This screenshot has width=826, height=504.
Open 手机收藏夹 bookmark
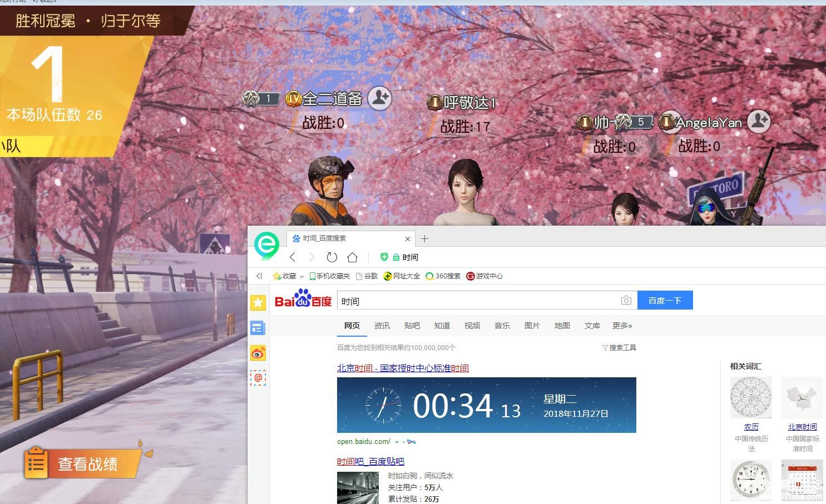pyautogui.click(x=329, y=276)
